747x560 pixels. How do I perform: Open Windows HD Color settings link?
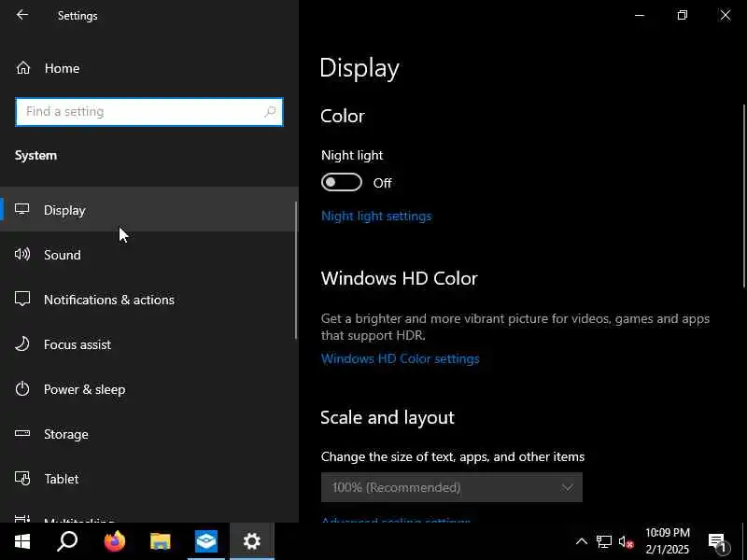coord(400,358)
